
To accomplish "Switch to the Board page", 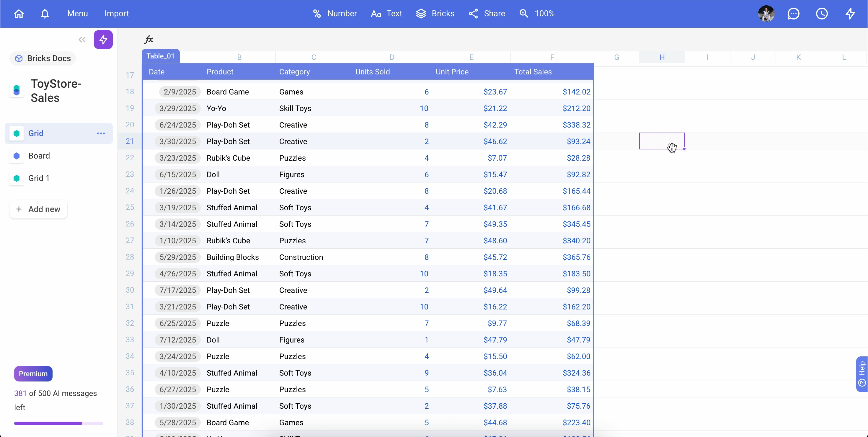I will [x=39, y=156].
